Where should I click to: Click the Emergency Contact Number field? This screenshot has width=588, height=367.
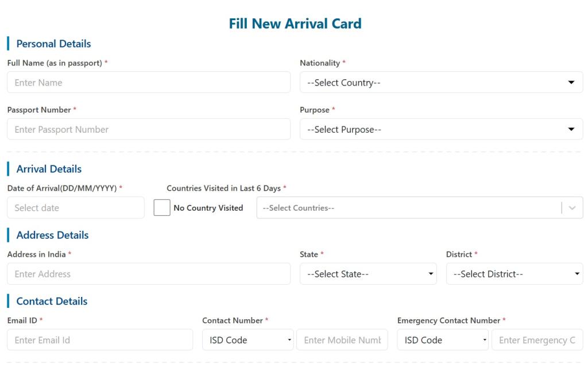[x=537, y=340]
